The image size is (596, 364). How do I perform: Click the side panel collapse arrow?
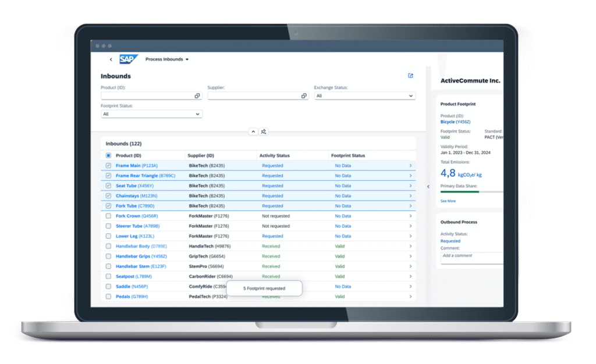pos(428,187)
